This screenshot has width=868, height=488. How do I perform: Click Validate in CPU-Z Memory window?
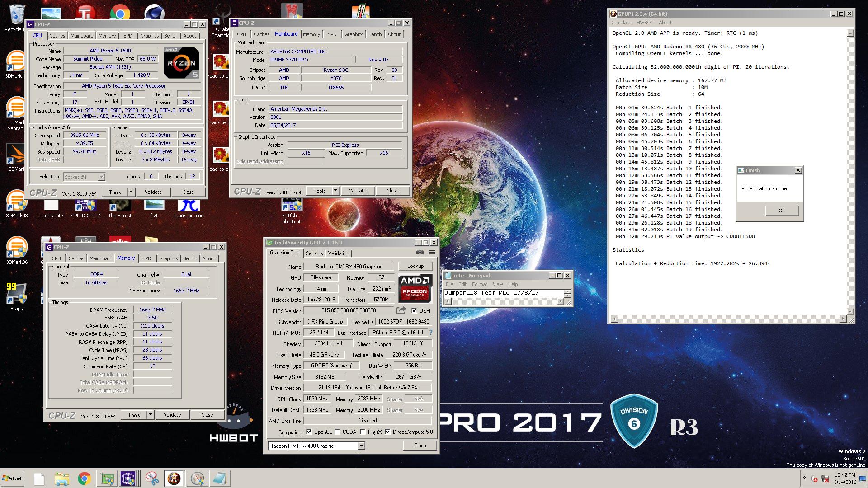(172, 415)
